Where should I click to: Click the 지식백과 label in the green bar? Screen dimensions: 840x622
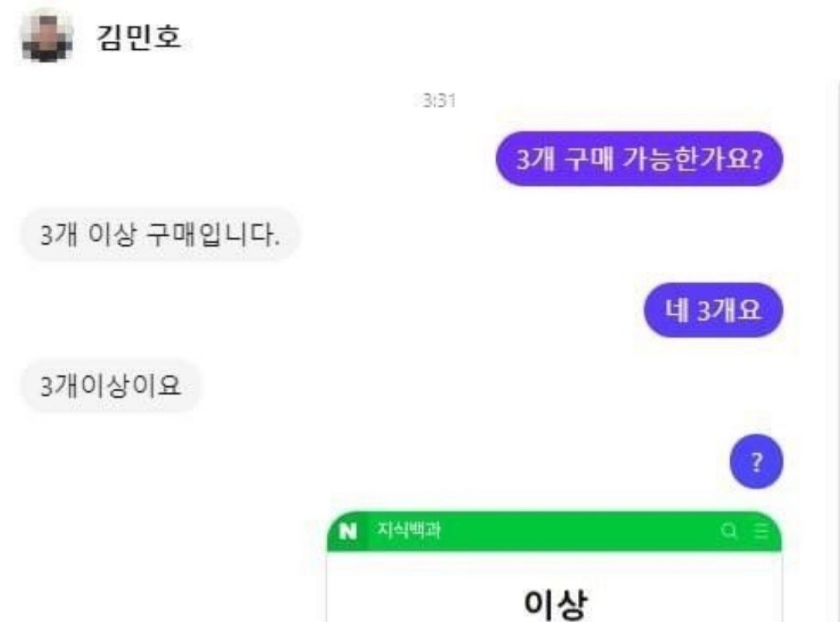click(x=409, y=529)
